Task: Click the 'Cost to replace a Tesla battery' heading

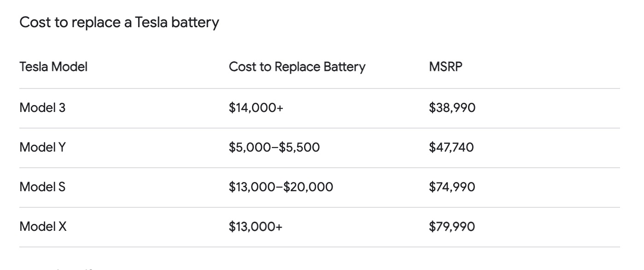Action: [x=119, y=22]
